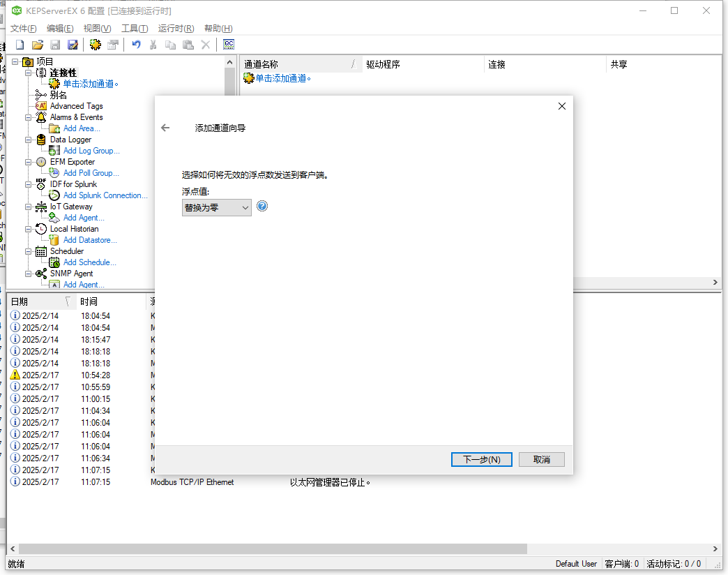Image resolution: width=728 pixels, height=575 pixels.
Task: Click the 取消 button
Action: [541, 459]
